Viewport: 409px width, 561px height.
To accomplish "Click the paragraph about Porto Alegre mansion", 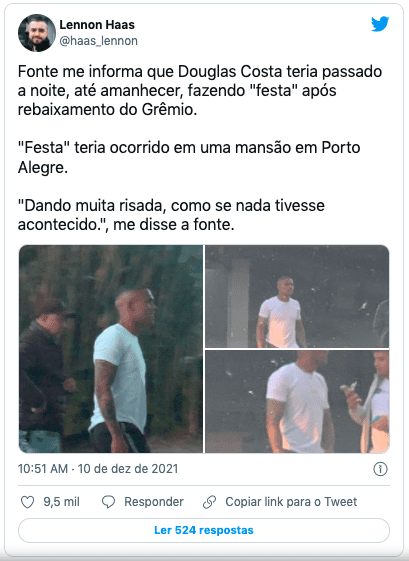I will (189, 157).
